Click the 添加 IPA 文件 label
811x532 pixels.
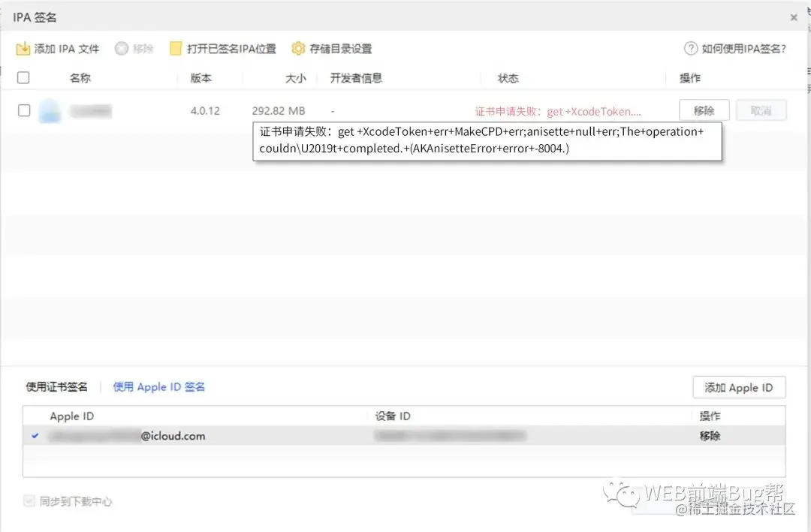click(x=67, y=49)
